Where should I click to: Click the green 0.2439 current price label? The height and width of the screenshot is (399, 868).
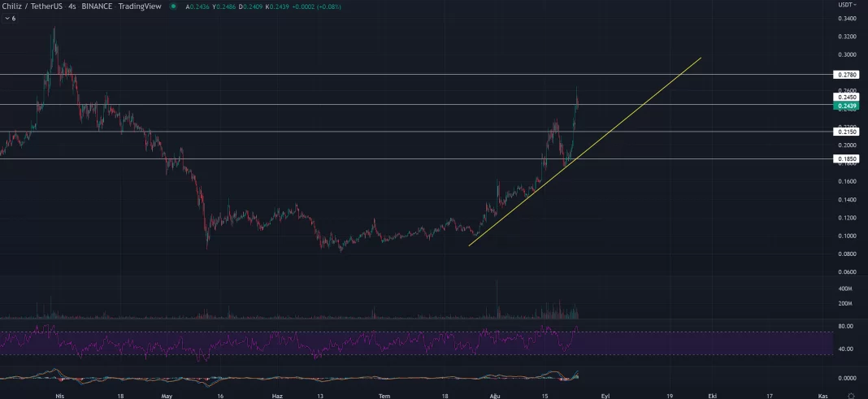[846, 106]
